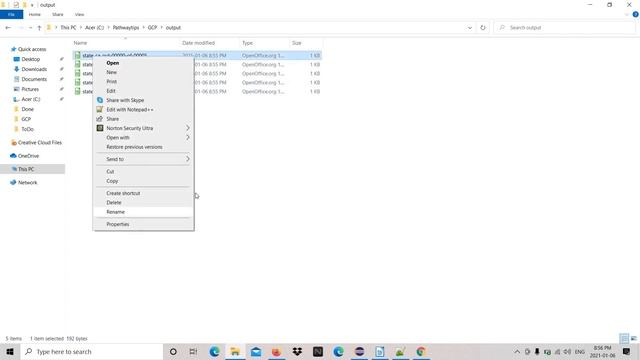Refresh the output folder view
640x360 pixels.
pos(483,28)
